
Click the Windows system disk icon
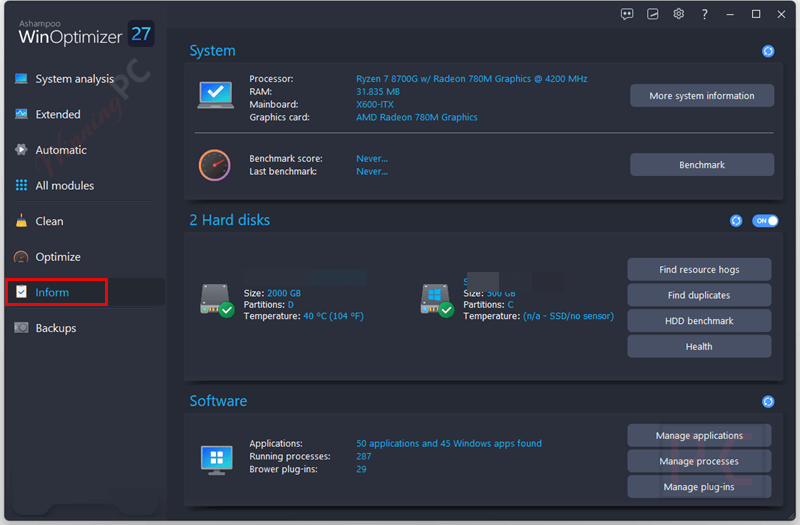[437, 301]
